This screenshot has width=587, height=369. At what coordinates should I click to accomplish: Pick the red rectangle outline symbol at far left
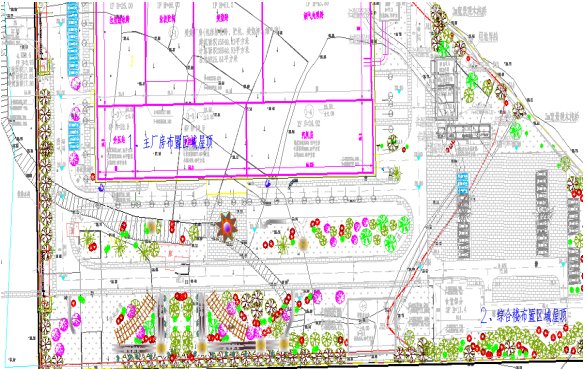click(73, 229)
